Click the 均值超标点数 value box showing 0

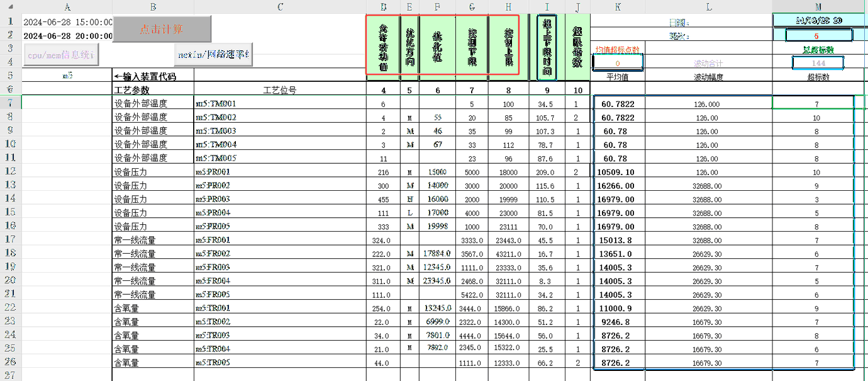tap(618, 63)
